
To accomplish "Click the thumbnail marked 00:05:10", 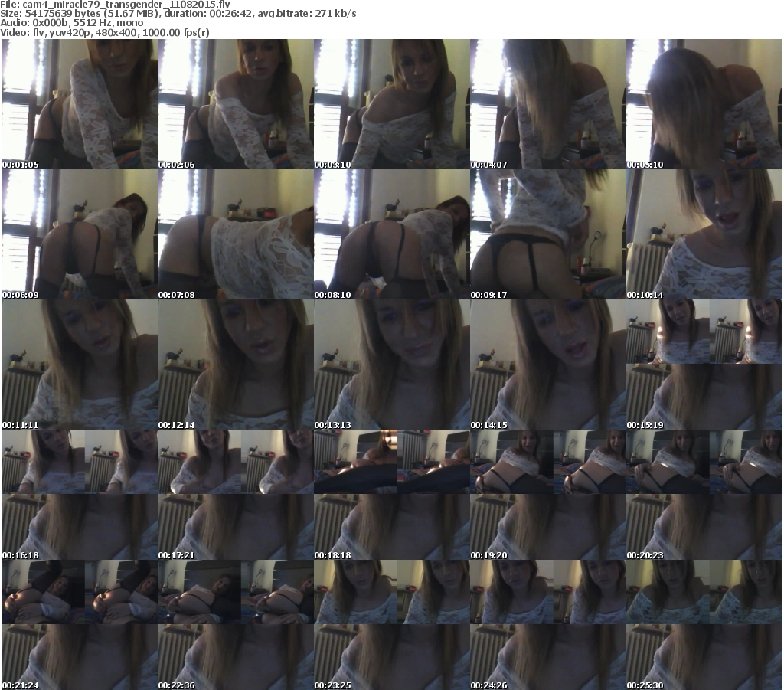I will click(x=704, y=104).
